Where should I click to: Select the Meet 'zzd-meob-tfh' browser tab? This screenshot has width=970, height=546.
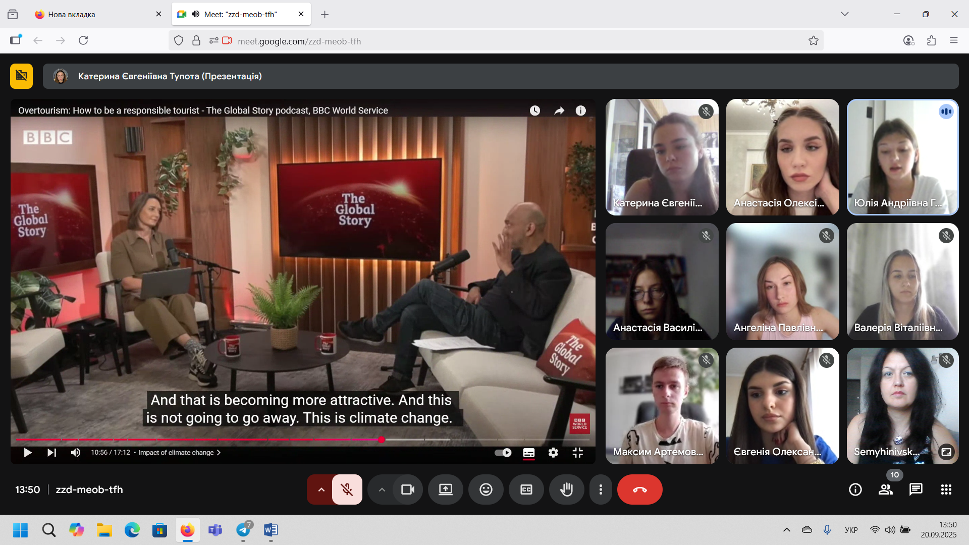(x=240, y=14)
